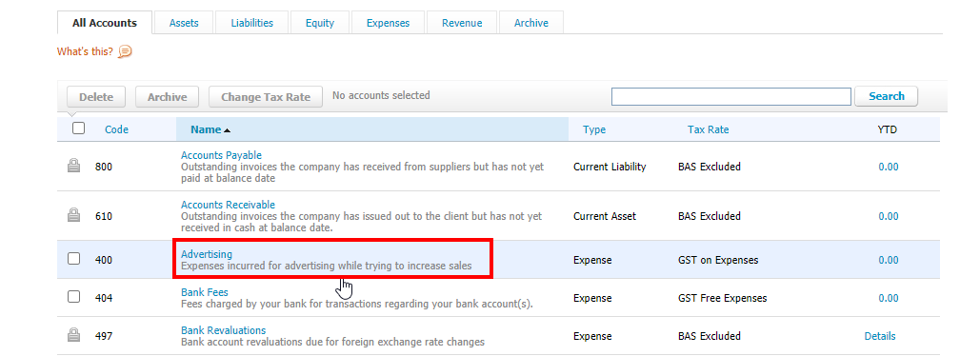Open the Bank Fees YTD 0.00 amount
980x356 pixels.
click(x=889, y=298)
